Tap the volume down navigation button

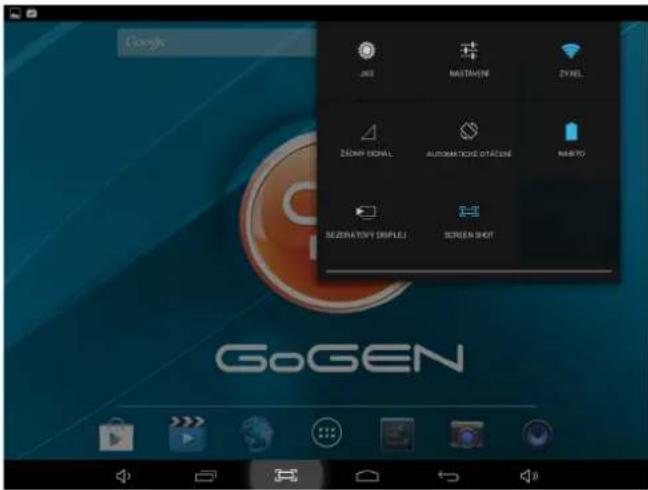coord(123,476)
